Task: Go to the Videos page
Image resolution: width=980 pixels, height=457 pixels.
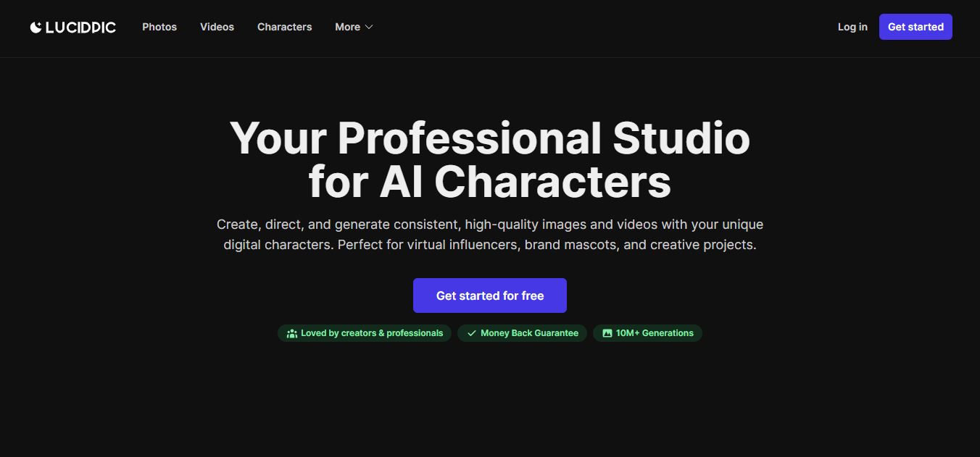Action: 217,27
